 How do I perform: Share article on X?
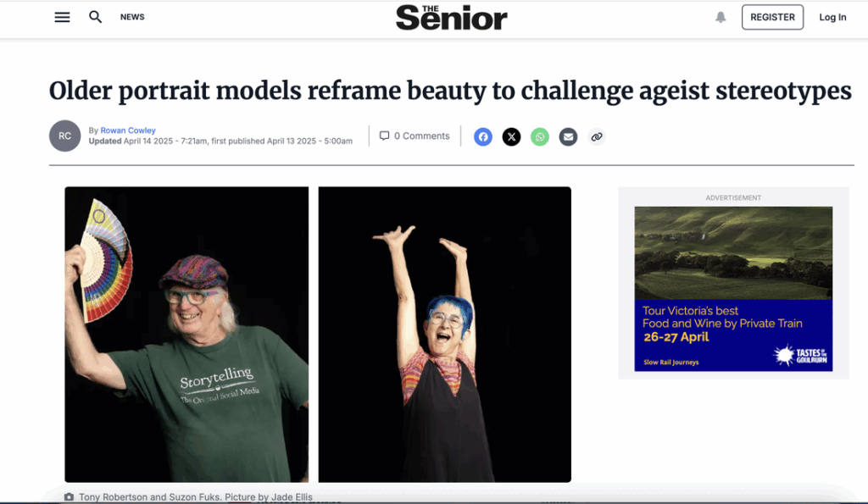511,136
